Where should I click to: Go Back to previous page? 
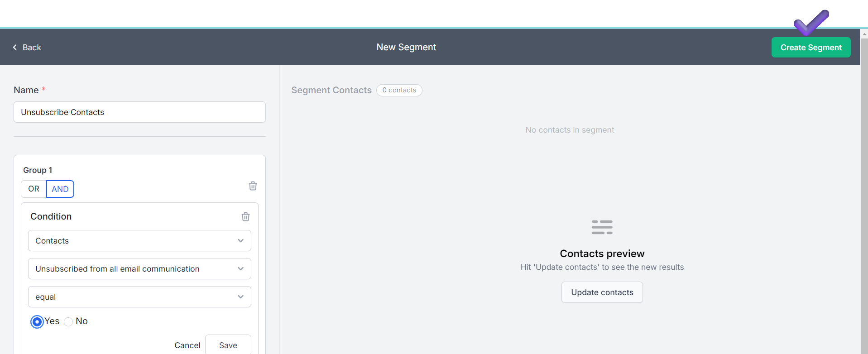tap(27, 48)
